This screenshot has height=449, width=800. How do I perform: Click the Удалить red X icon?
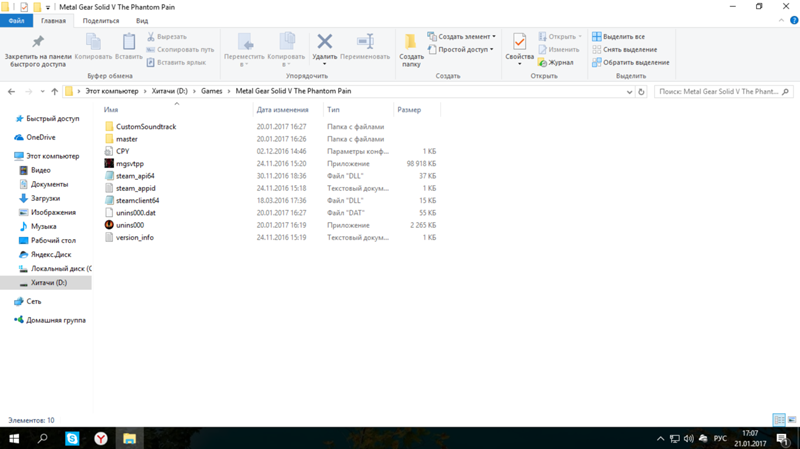324,42
